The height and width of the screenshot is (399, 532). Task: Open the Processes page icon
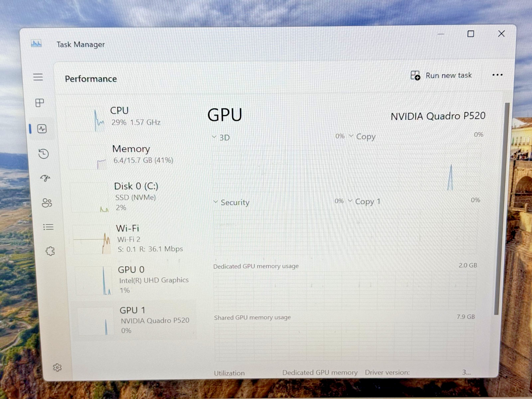pyautogui.click(x=40, y=103)
